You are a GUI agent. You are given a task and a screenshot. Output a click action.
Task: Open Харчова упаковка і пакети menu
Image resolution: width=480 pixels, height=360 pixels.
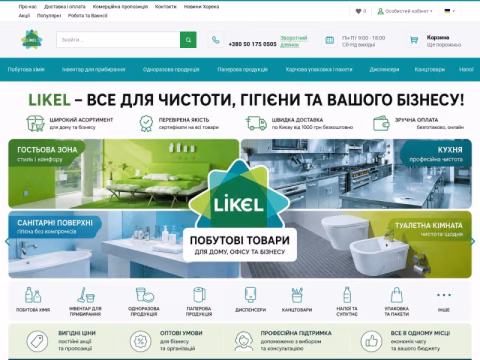(x=319, y=69)
